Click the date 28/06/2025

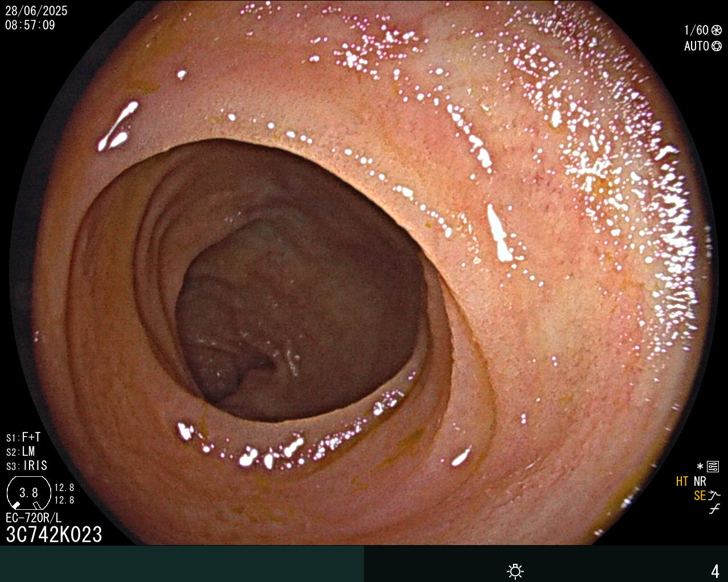(36, 11)
